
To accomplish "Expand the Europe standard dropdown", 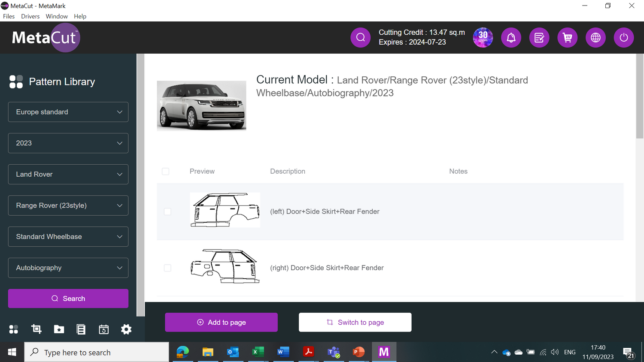I will [68, 112].
